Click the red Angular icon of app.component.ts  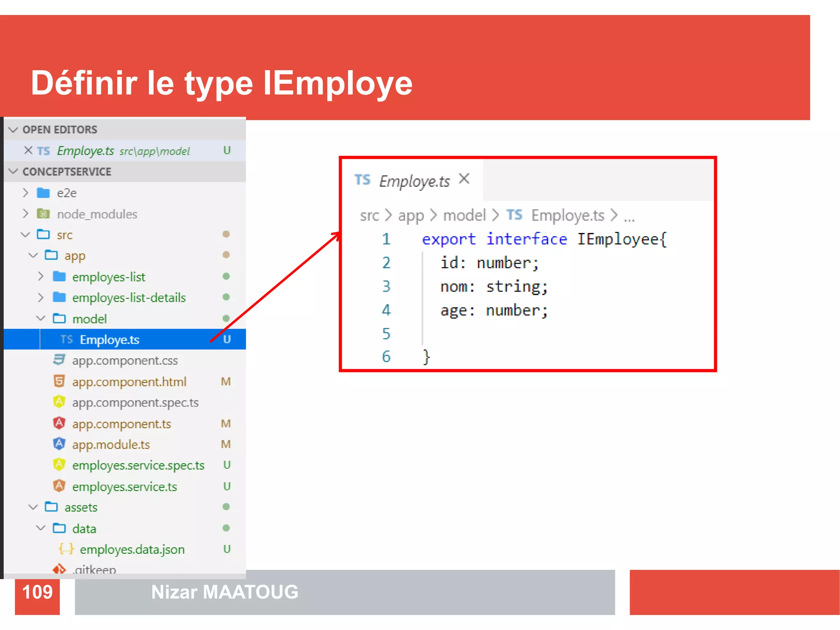click(59, 423)
